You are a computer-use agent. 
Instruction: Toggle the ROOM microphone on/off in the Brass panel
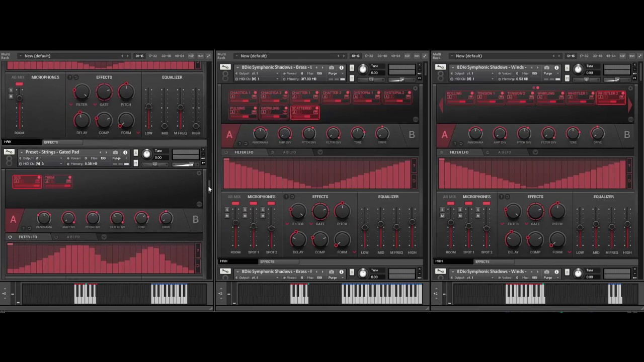[x=235, y=203]
